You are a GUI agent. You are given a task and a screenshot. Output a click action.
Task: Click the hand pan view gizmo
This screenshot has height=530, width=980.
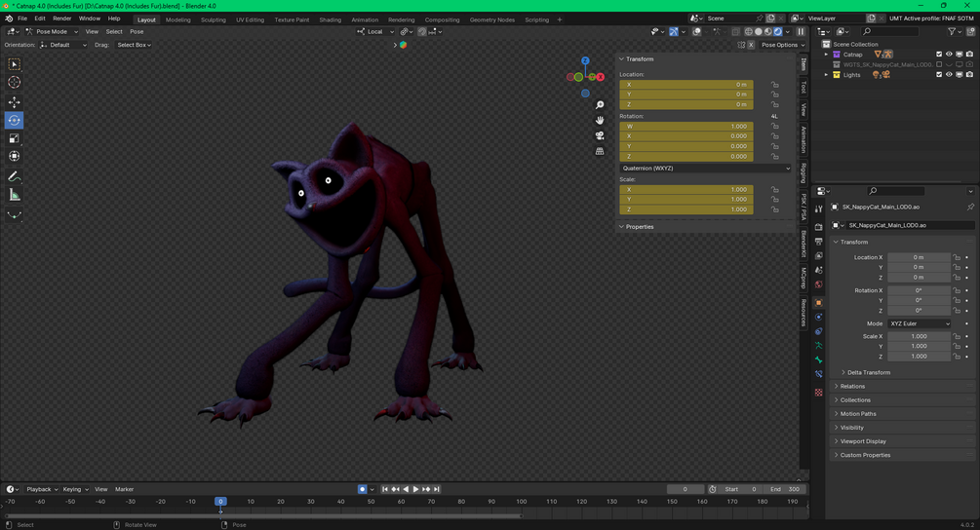click(600, 120)
